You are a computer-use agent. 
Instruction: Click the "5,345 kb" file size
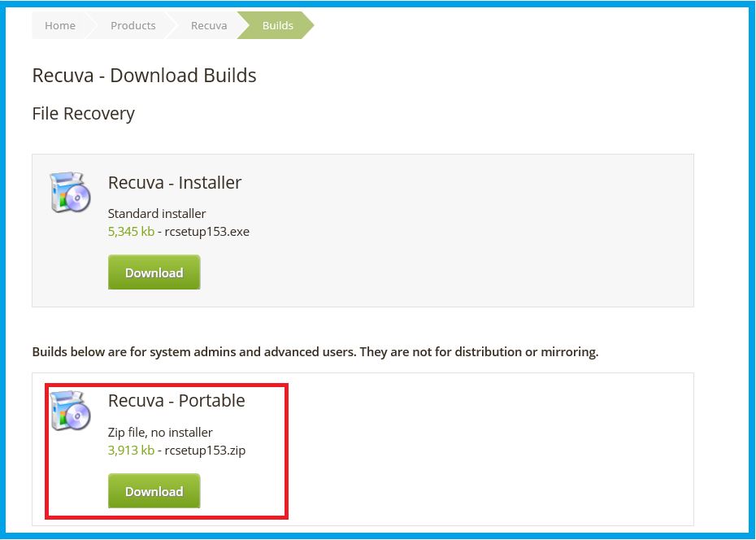click(131, 232)
